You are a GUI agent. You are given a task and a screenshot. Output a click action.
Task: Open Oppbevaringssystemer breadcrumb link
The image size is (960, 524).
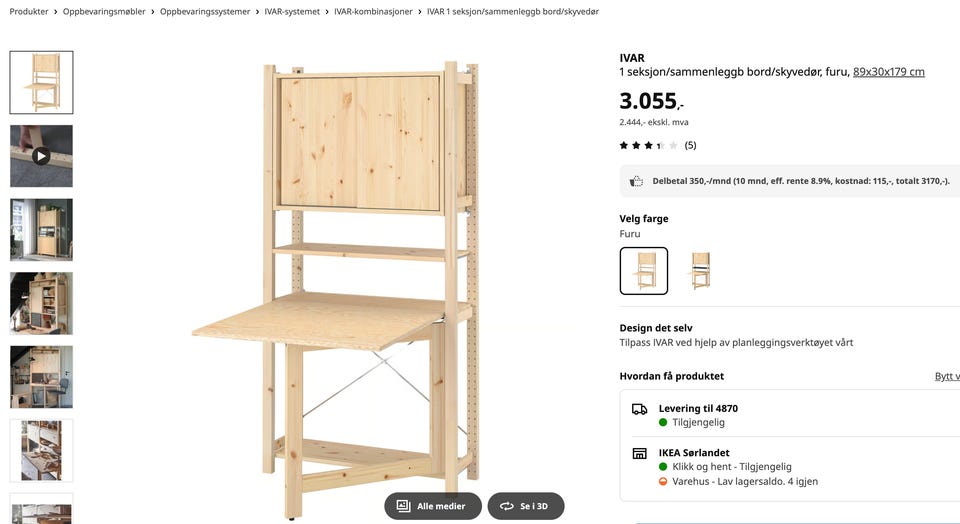(x=205, y=12)
